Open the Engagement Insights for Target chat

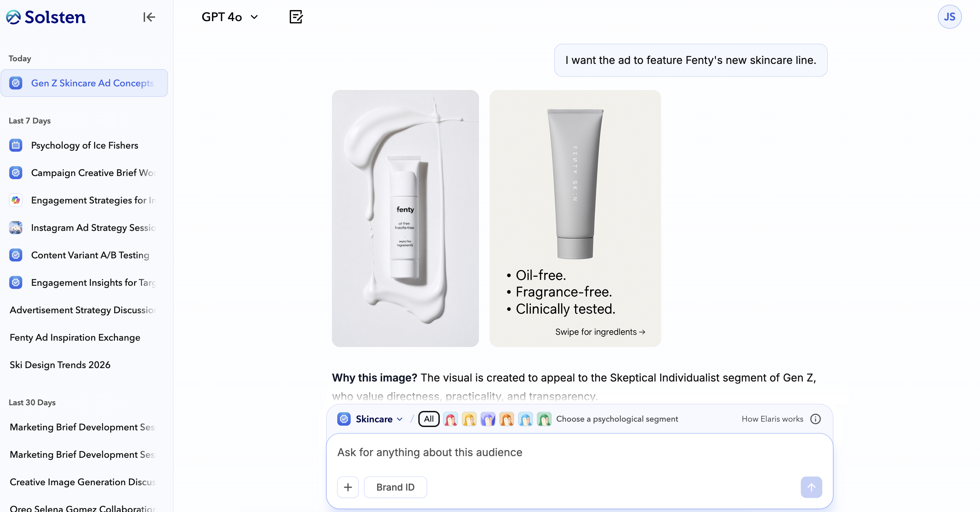[x=84, y=282]
